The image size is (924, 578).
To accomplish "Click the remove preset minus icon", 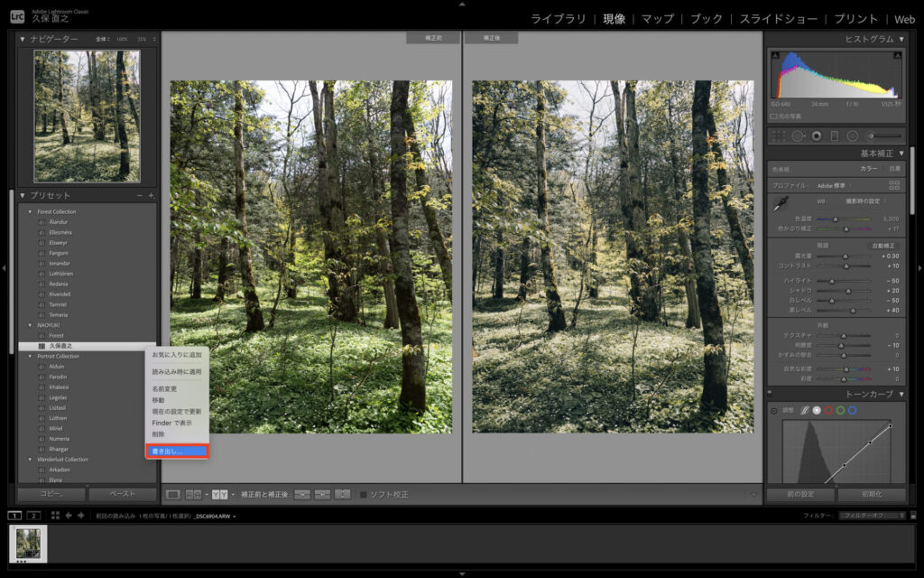I will click(x=140, y=195).
